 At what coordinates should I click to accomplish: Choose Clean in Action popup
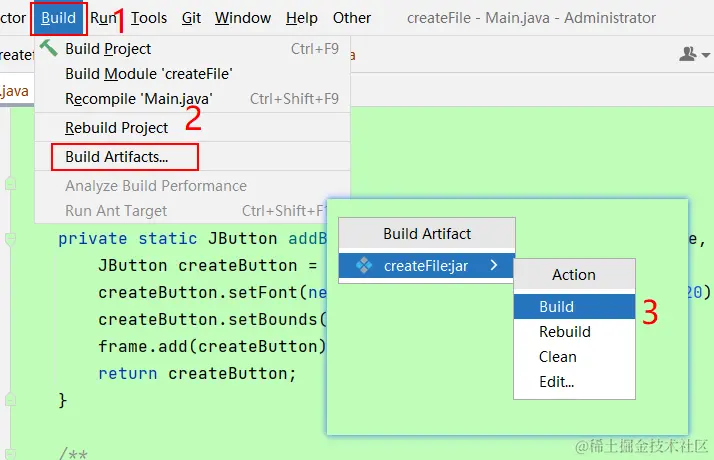click(574, 357)
